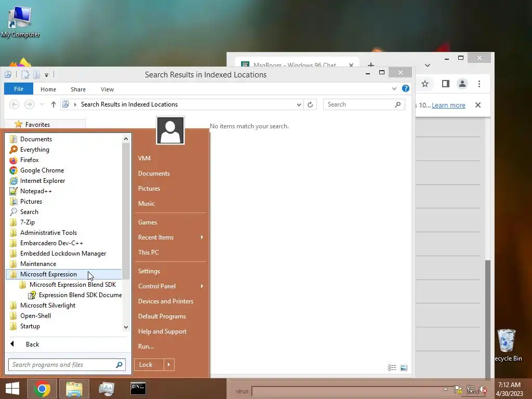Collapse the Microsoft Expression folder
This screenshot has height=399, width=532.
[x=64, y=274]
